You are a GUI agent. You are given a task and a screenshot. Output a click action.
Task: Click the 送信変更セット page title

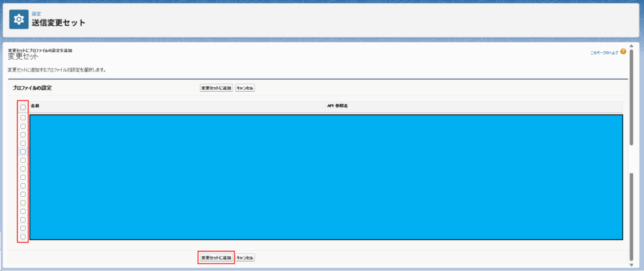[x=58, y=23]
